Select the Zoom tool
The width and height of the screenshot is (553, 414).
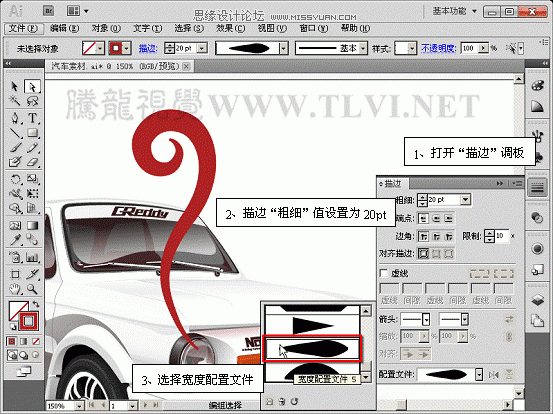[x=32, y=290]
